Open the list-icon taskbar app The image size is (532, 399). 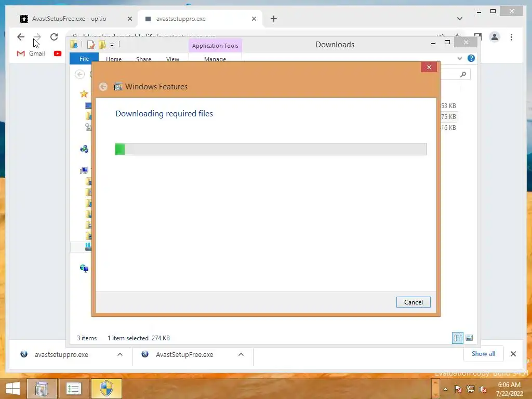[x=74, y=389]
